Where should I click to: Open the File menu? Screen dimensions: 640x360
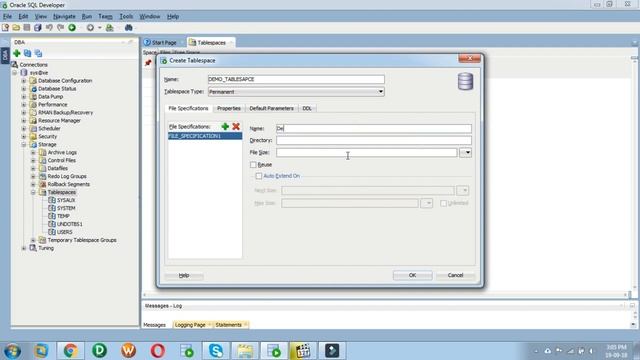click(x=7, y=16)
